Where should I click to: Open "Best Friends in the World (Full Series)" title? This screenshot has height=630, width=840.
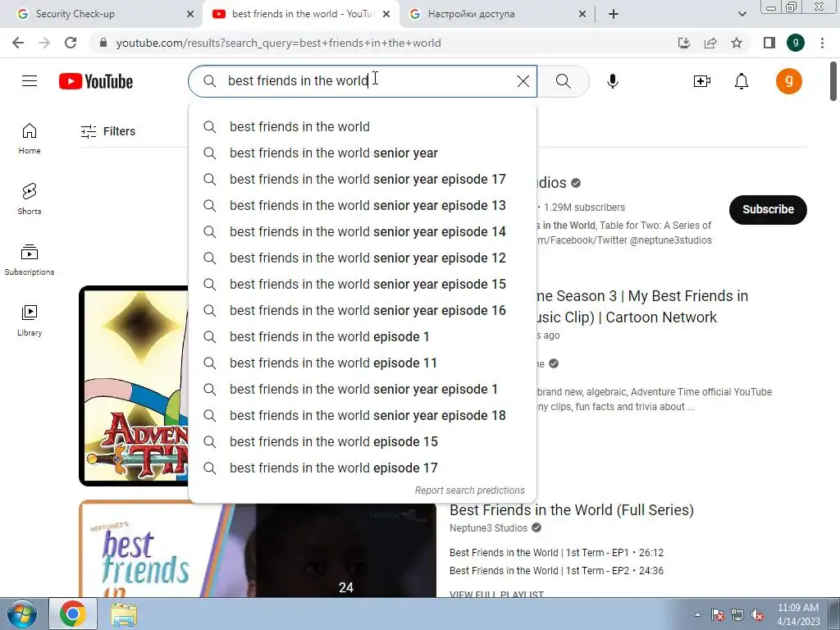pyautogui.click(x=572, y=509)
